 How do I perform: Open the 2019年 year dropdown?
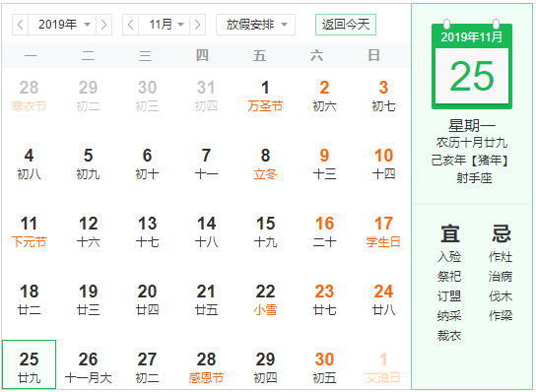coord(62,25)
